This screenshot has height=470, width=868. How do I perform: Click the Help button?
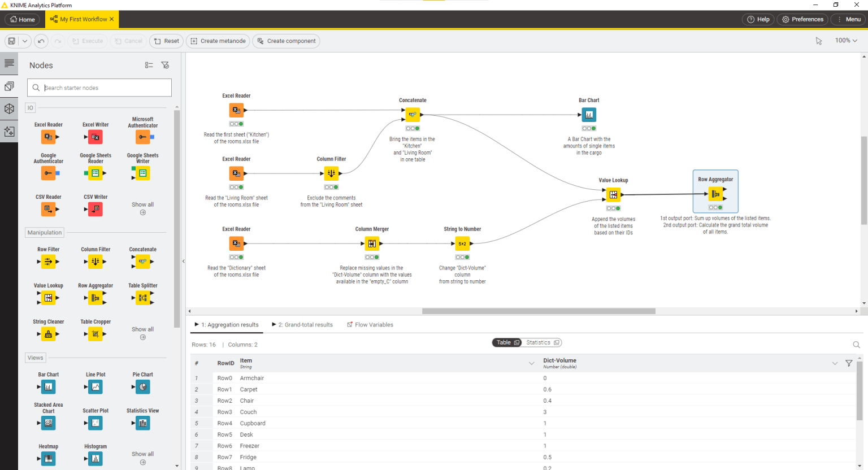tap(758, 19)
